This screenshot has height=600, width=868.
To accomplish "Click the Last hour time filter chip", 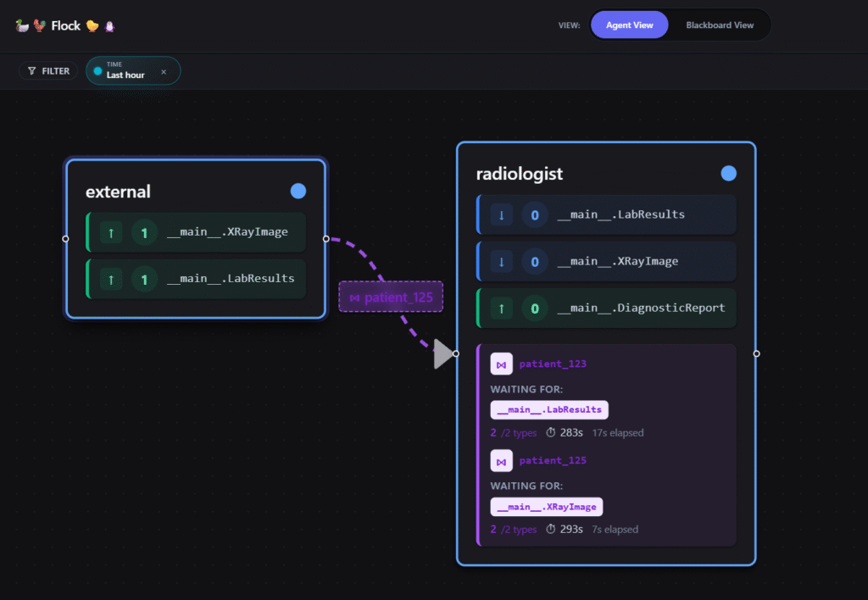I will (133, 71).
